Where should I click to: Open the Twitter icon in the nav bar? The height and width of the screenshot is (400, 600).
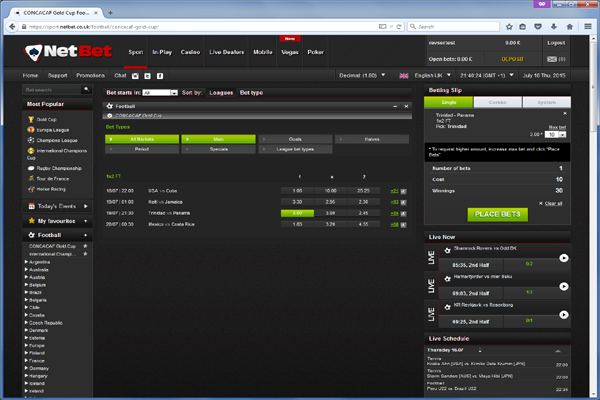[x=147, y=76]
